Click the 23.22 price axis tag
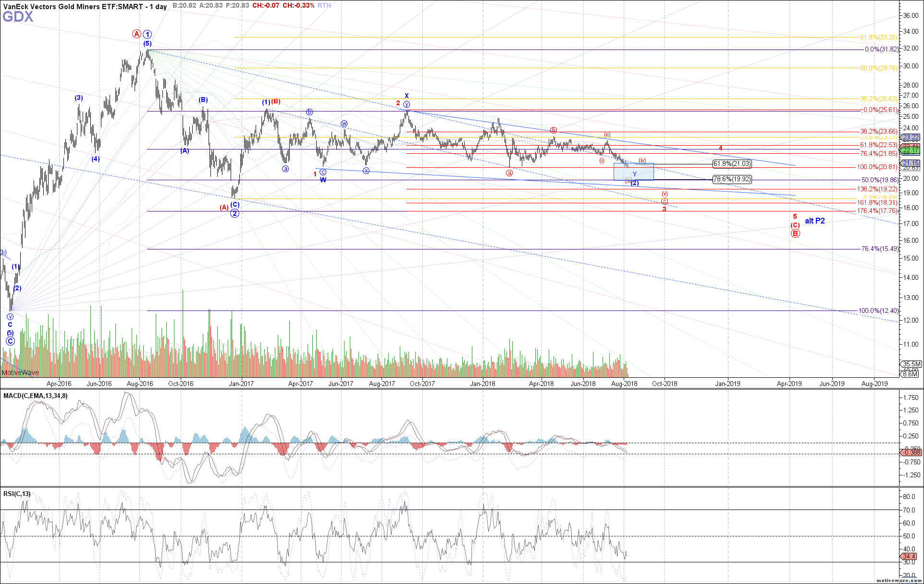 [911, 137]
